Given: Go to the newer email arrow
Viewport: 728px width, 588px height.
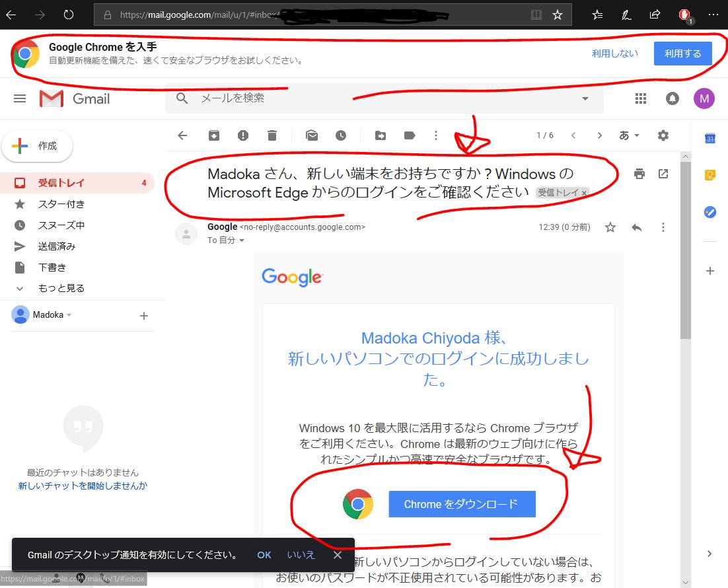Looking at the screenshot, I should (573, 135).
